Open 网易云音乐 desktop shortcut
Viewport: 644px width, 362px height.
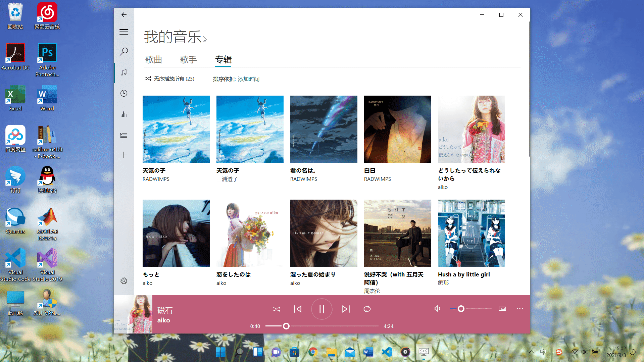pyautogui.click(x=47, y=16)
